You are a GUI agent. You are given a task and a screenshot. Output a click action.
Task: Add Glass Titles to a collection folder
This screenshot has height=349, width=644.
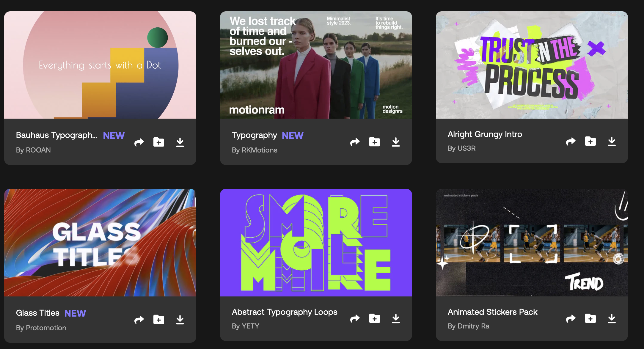pos(159,320)
